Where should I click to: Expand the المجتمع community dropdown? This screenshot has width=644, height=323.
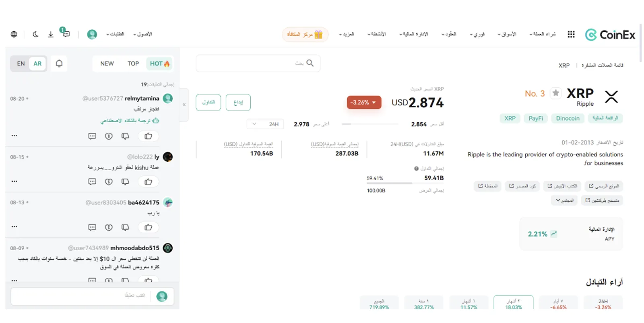click(x=565, y=200)
